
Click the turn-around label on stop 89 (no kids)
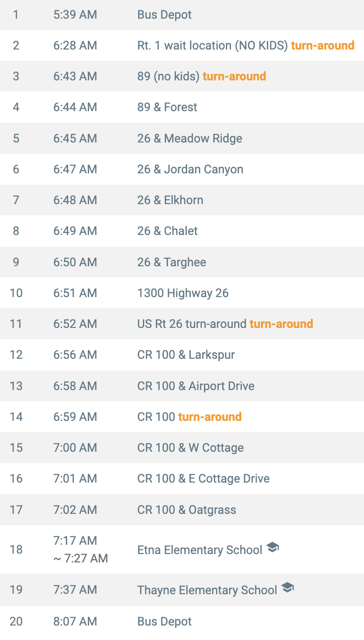[x=234, y=76]
